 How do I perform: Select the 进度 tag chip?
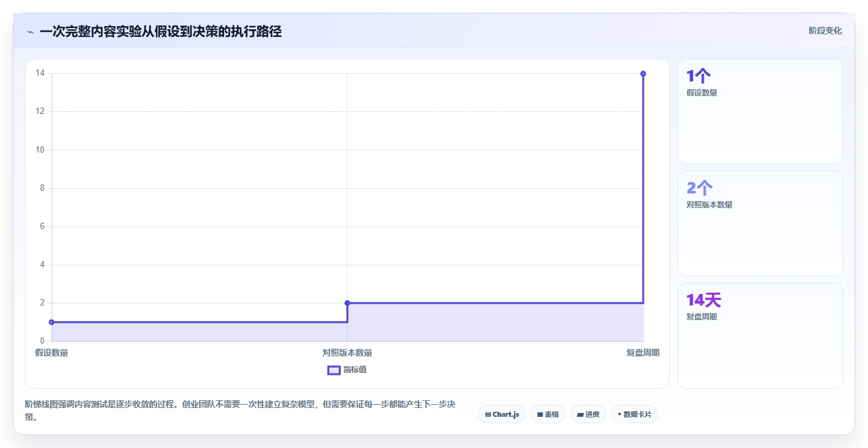[588, 414]
